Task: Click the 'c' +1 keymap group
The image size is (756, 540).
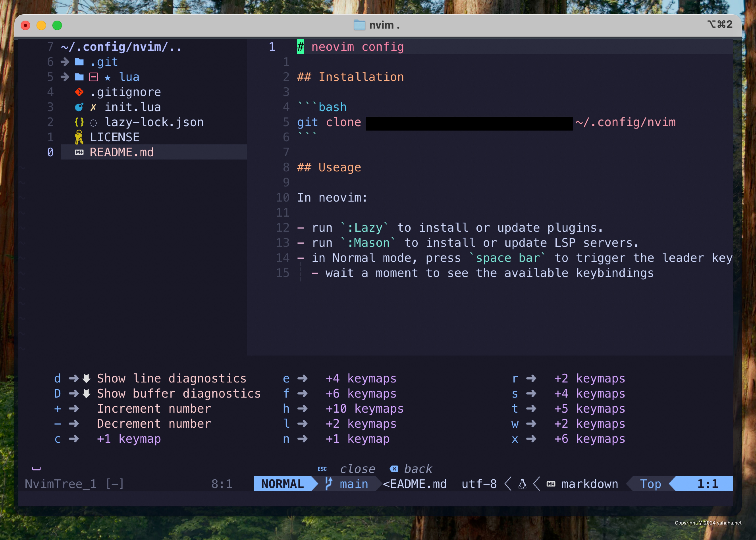Action: click(x=107, y=439)
